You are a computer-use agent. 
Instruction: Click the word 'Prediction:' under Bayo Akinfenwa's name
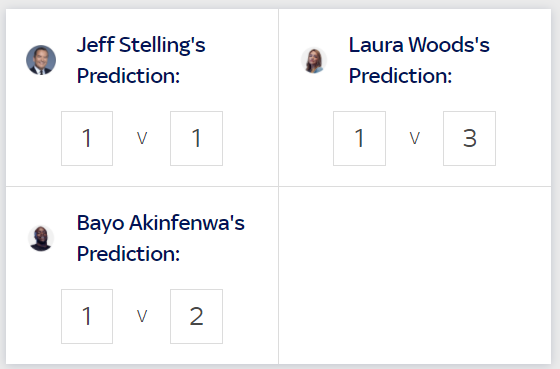click(128, 254)
